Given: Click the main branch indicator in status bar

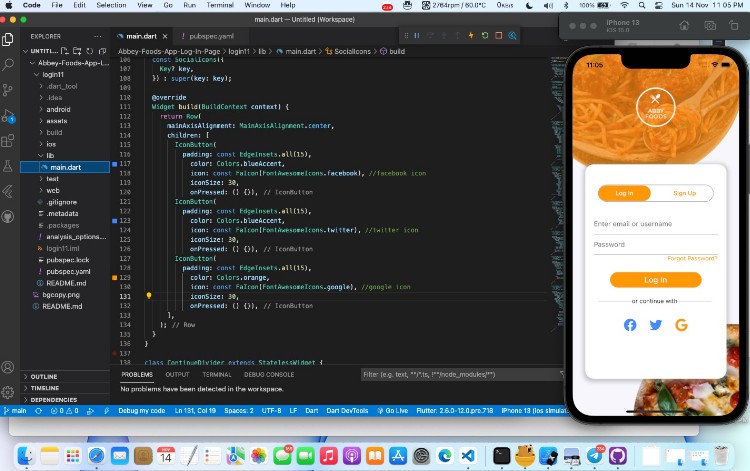Looking at the screenshot, I should point(15,411).
